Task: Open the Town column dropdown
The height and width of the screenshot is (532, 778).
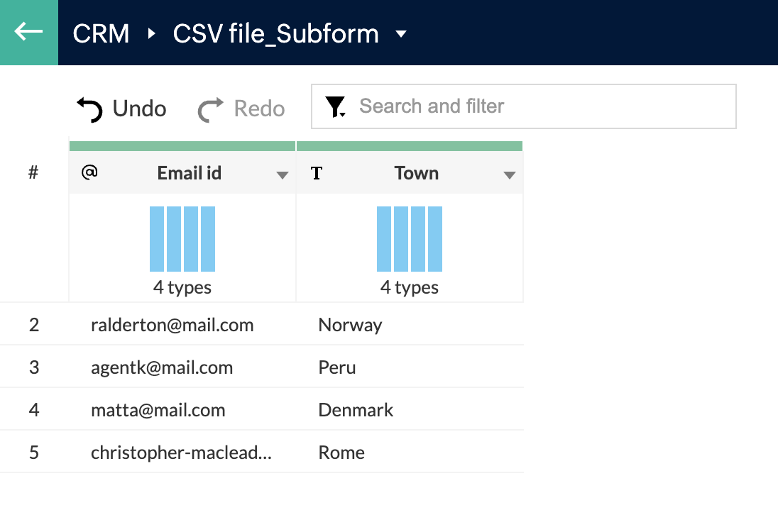Action: click(510, 174)
